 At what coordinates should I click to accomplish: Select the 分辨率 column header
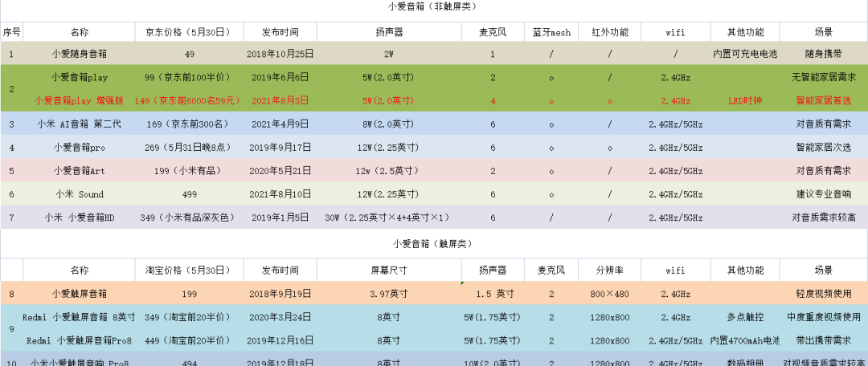click(x=609, y=270)
